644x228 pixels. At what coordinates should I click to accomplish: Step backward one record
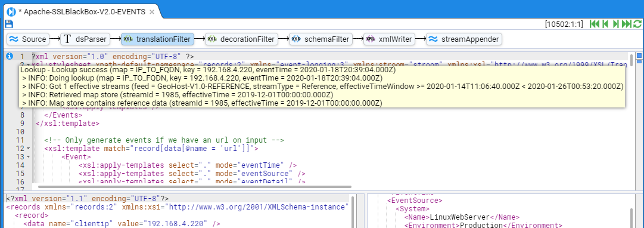[x=605, y=24]
